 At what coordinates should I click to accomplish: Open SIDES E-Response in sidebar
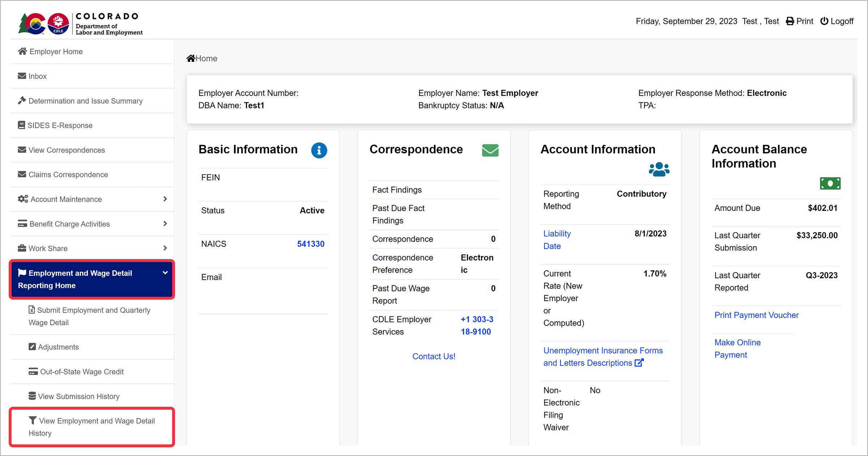click(60, 125)
